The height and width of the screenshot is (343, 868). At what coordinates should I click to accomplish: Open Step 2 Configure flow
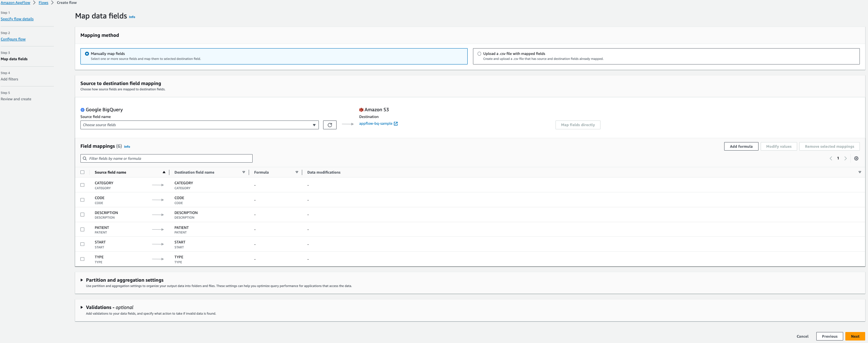[13, 39]
